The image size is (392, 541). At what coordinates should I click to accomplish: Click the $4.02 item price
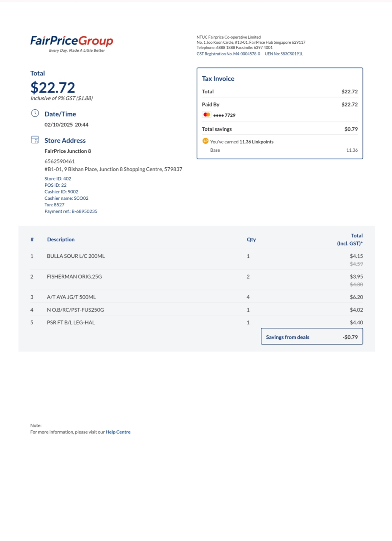click(x=356, y=310)
